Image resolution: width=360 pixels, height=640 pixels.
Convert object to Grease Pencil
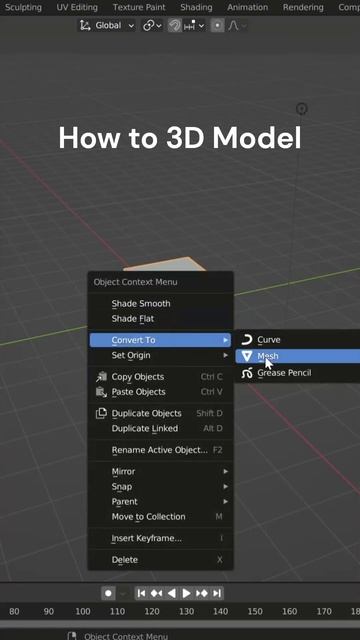[298, 373]
